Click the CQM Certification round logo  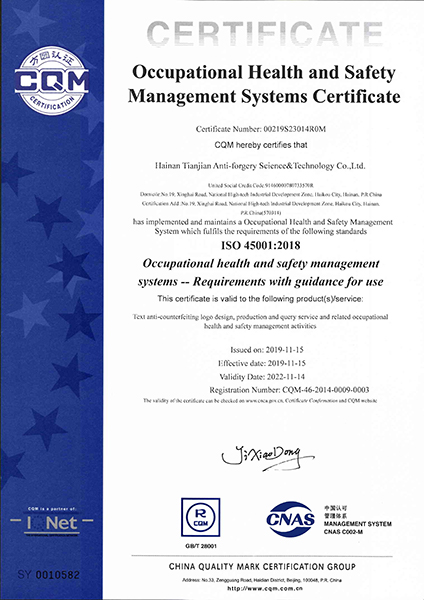click(x=52, y=81)
